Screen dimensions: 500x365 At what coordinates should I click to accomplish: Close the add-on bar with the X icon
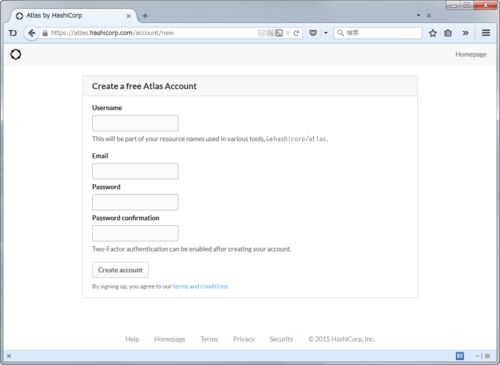[9, 356]
